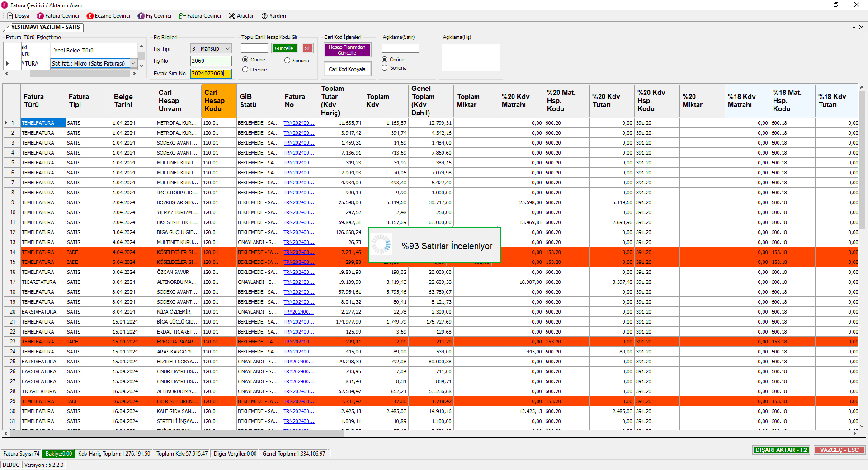This screenshot has width=868, height=470.
Task: Choose Sonuna option under Toplu Cari Hesap
Action: tap(288, 61)
